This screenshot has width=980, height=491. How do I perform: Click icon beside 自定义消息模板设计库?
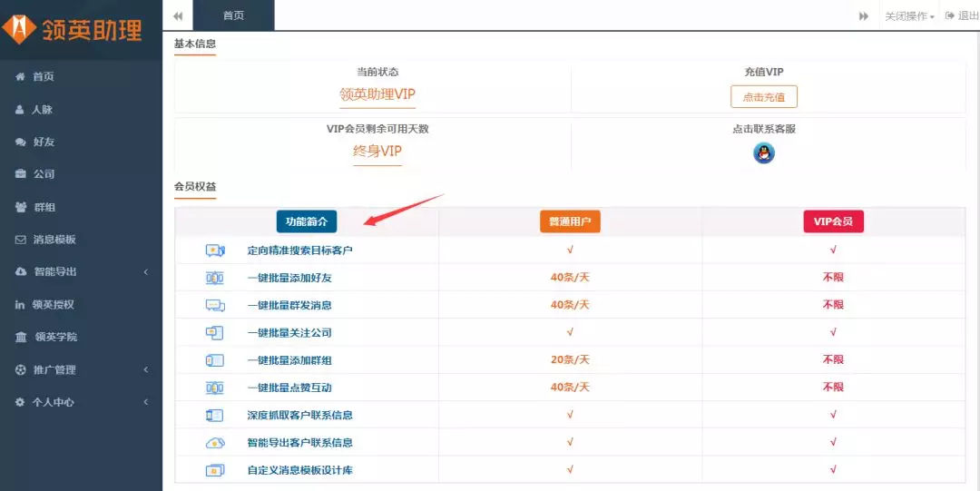click(215, 470)
